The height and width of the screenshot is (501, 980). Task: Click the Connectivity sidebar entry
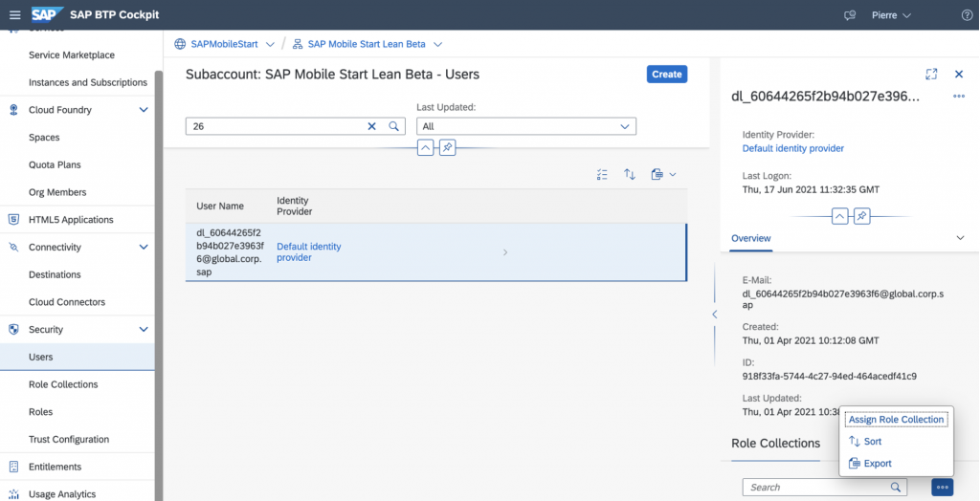55,248
